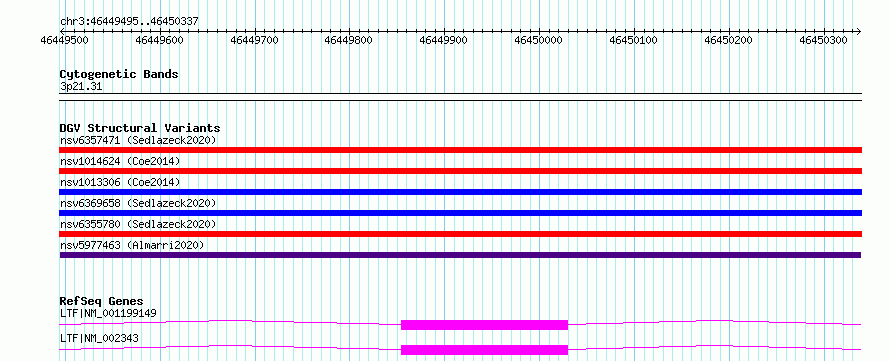Screen dimensions: 890x361
Task: Click the chr3:46449495..46450337 region label
Action: coord(129,22)
